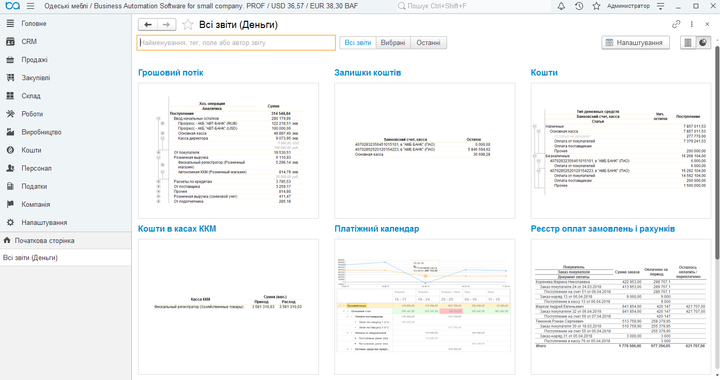Open the Адміністратор service menu dropdown
This screenshot has width=720, height=380.
coord(660,6)
